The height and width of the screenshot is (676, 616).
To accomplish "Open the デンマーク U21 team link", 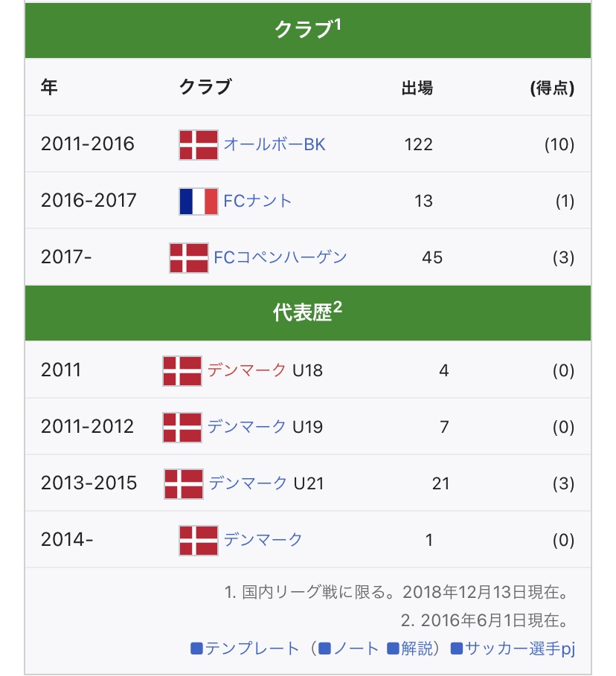I will pyautogui.click(x=248, y=483).
